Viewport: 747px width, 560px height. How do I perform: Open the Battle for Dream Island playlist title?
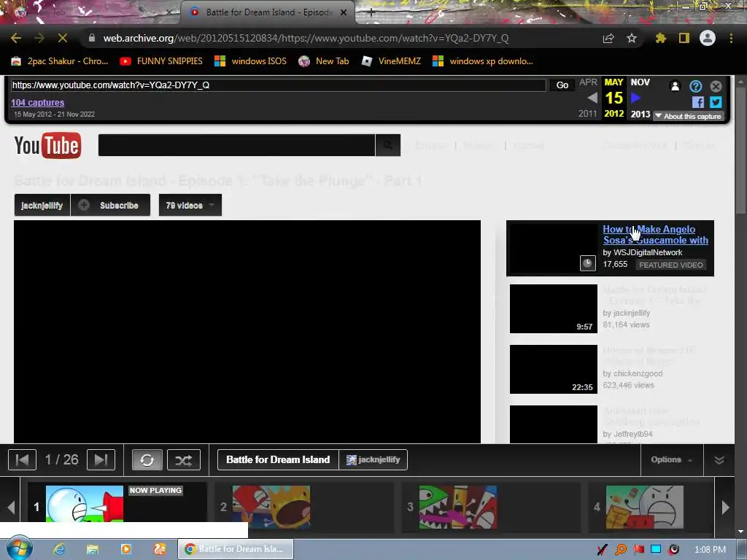pos(278,460)
